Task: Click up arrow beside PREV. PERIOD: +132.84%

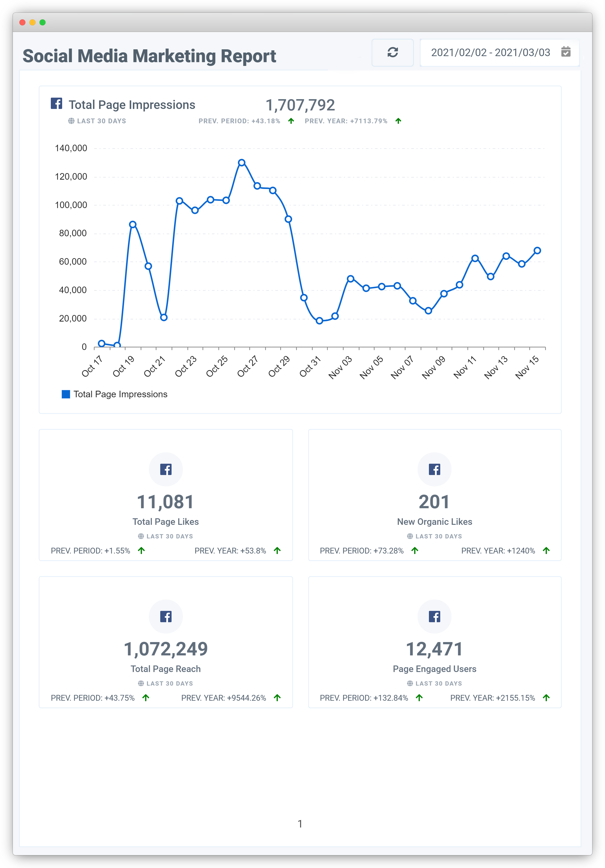Action: click(x=419, y=697)
